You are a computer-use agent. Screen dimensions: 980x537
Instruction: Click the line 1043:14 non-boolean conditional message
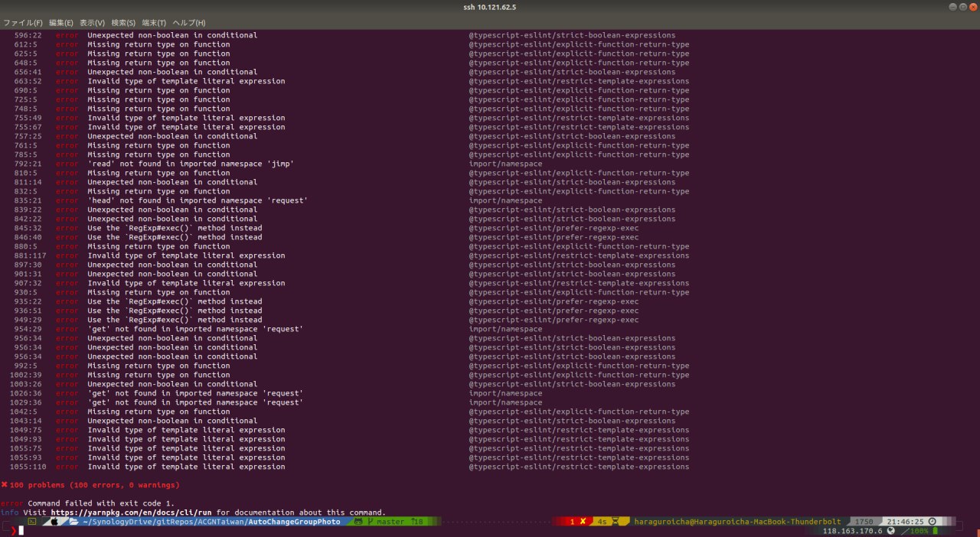(172, 421)
